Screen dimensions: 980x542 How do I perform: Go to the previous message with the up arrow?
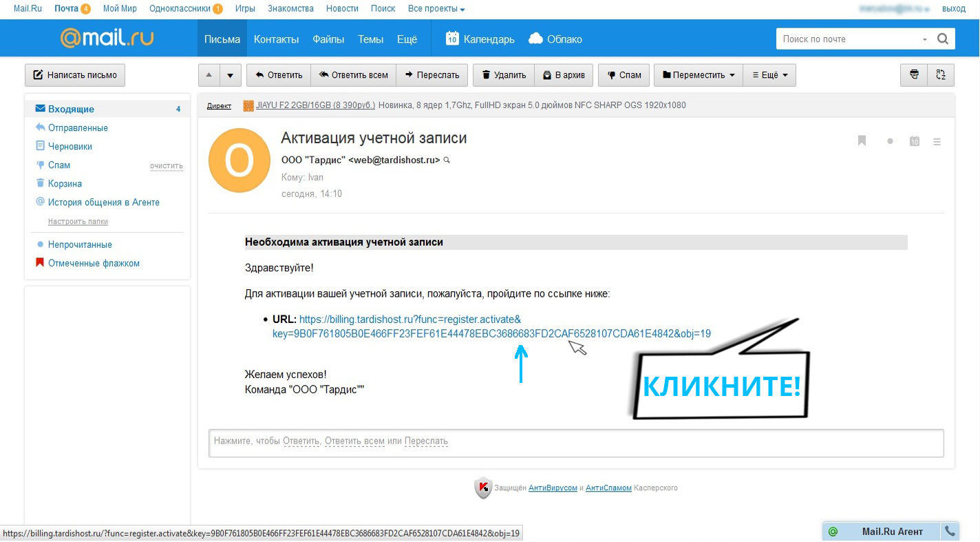pyautogui.click(x=209, y=75)
